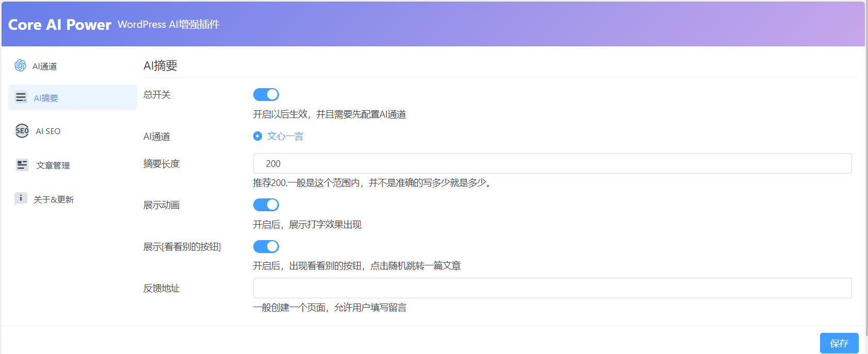Image resolution: width=868 pixels, height=354 pixels.
Task: Toggle the 总开关 master switch
Action: 266,94
